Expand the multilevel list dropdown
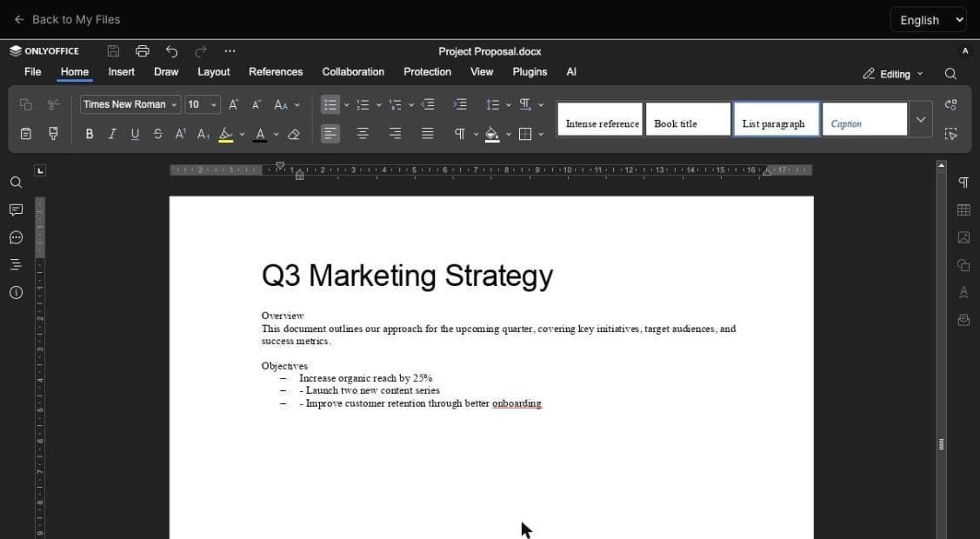Screen dimensions: 980x539 411,105
